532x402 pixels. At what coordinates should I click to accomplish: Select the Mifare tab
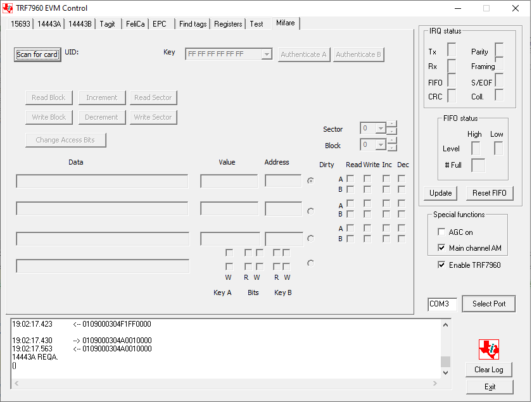[286, 23]
